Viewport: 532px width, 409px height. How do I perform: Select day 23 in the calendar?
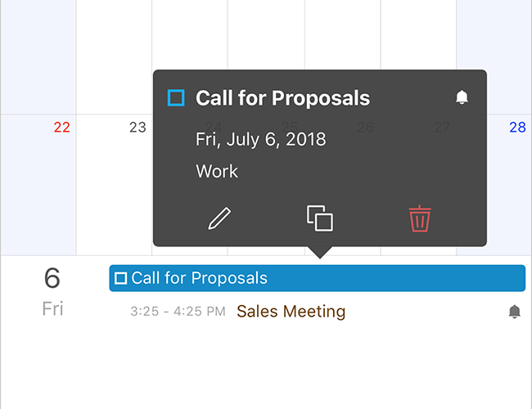click(x=138, y=128)
